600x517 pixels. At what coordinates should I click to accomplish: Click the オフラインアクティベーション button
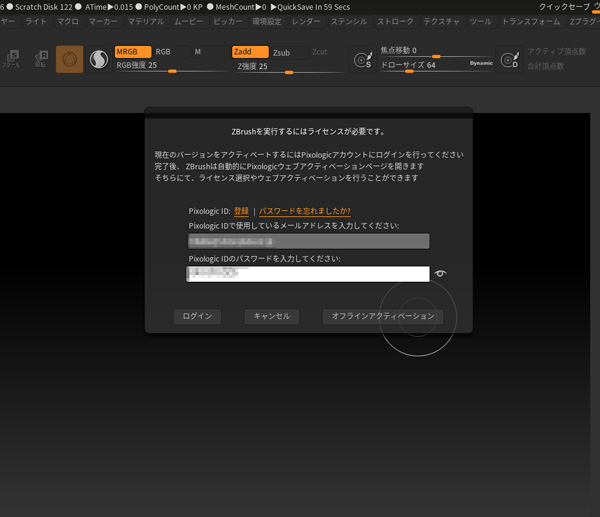[x=383, y=316]
